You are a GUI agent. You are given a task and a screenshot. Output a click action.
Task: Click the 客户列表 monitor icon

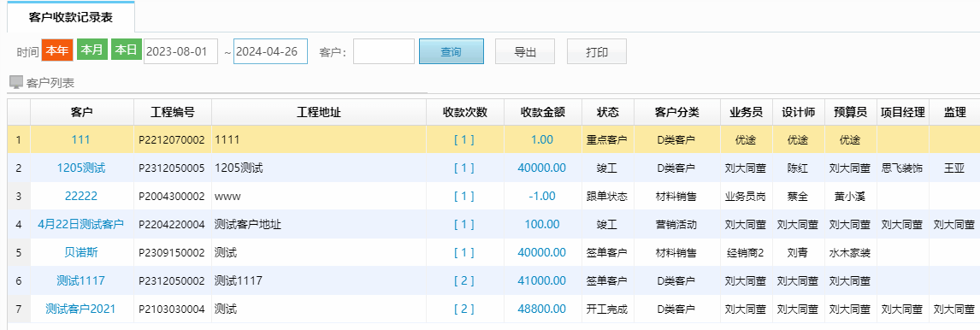point(15,82)
